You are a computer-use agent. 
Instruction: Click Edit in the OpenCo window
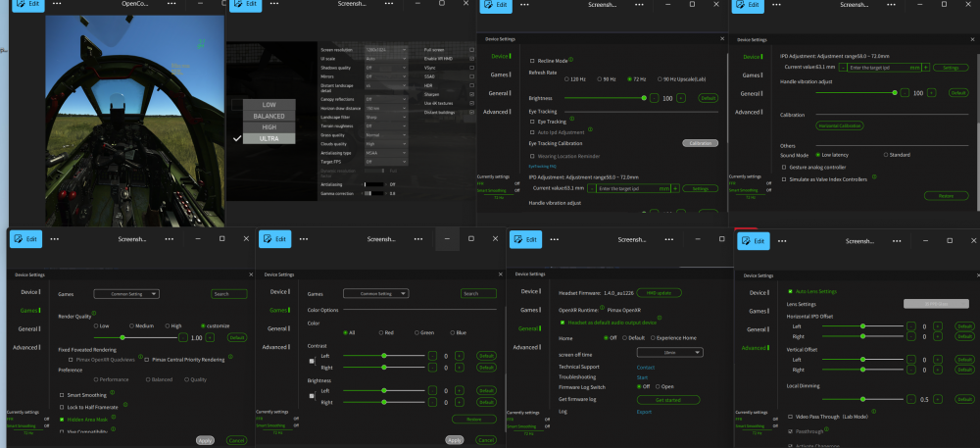27,5
